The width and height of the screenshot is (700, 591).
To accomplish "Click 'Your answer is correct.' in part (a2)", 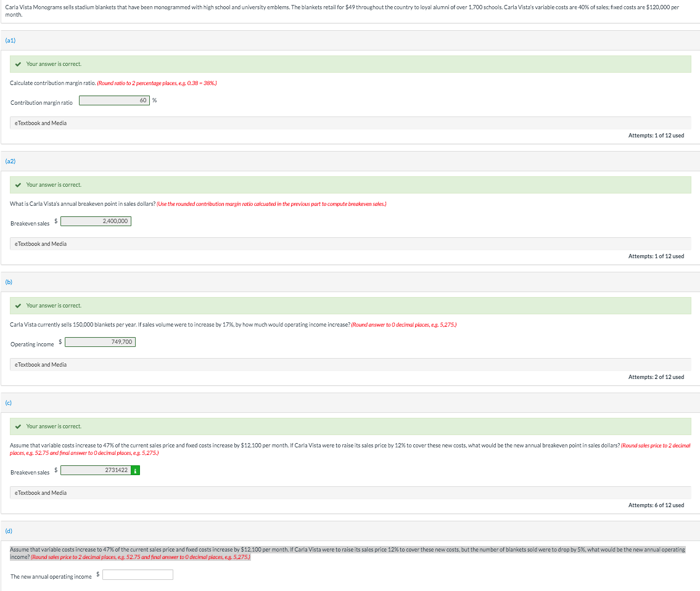I will [54, 185].
